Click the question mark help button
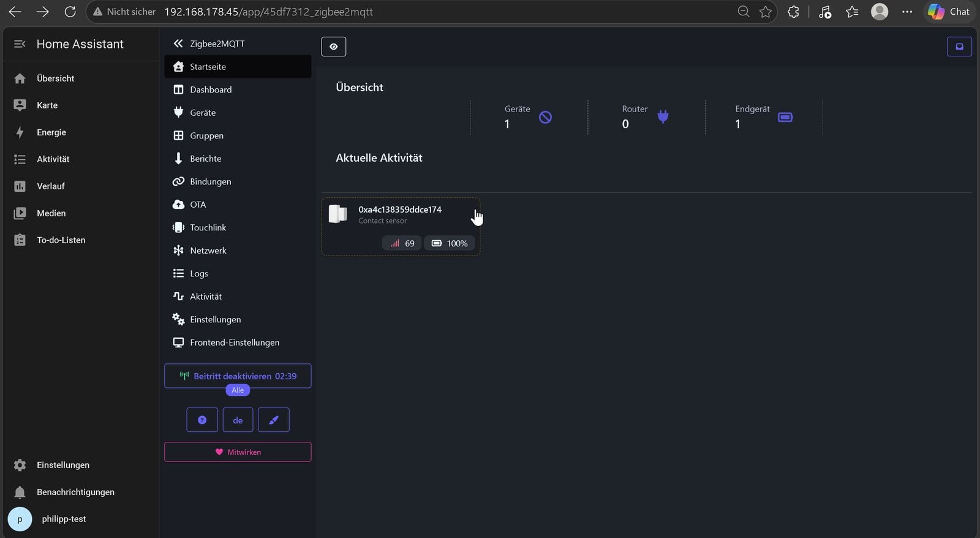 pyautogui.click(x=202, y=420)
